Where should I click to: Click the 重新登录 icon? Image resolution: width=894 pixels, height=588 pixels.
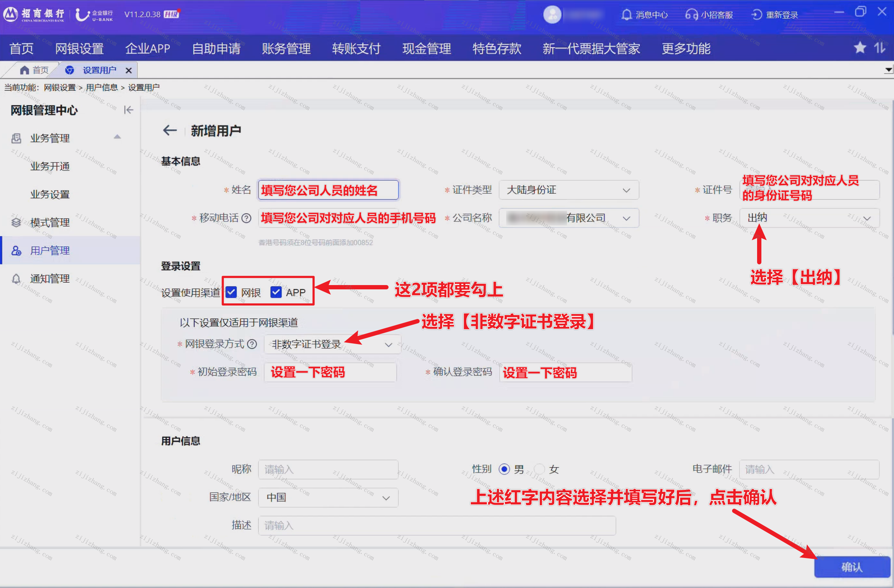(x=756, y=15)
